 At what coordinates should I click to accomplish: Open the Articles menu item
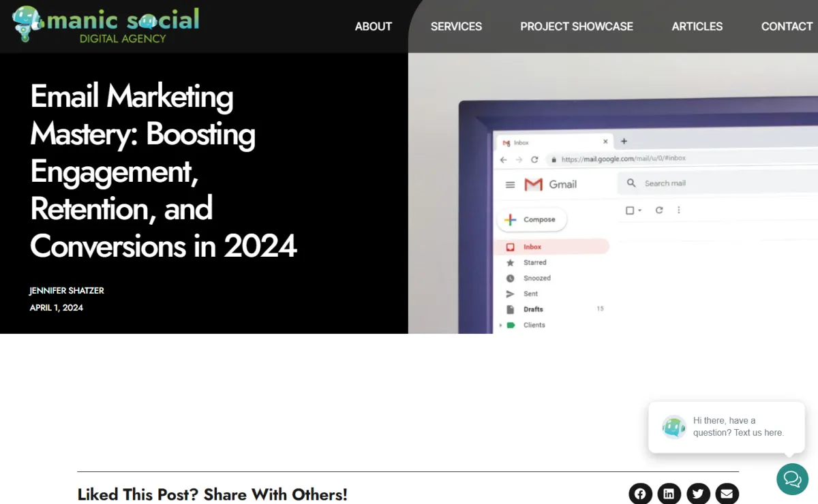click(697, 27)
